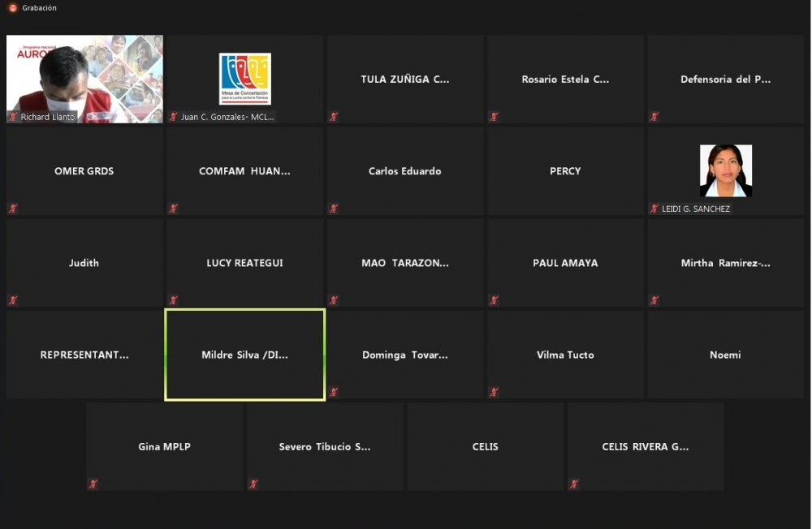Click muted mic icon in Gina MPLP tile
Screen dimensions: 812x529
tap(93, 484)
